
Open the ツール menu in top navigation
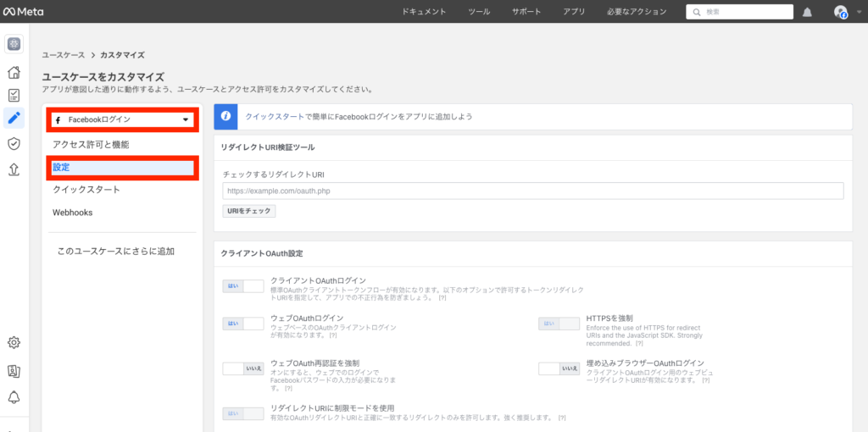click(479, 12)
